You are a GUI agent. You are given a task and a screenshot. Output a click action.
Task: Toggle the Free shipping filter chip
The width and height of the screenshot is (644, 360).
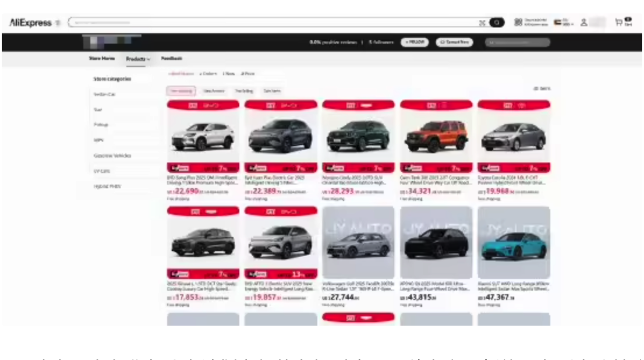click(181, 91)
